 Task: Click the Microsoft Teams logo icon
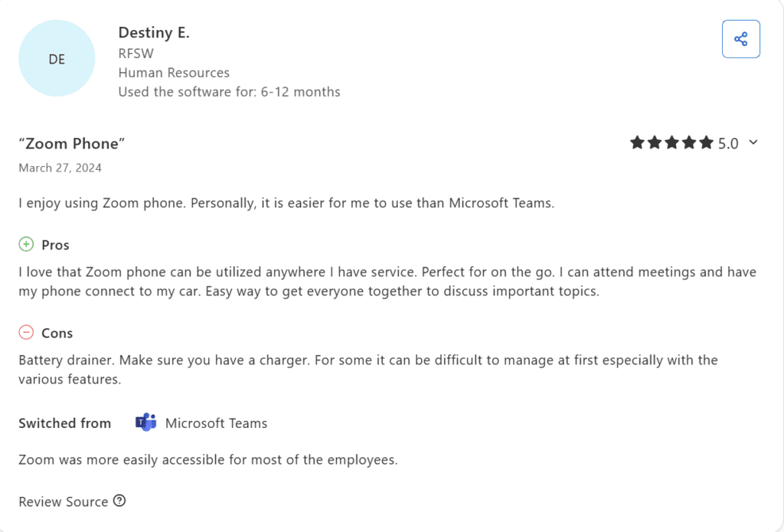point(146,423)
